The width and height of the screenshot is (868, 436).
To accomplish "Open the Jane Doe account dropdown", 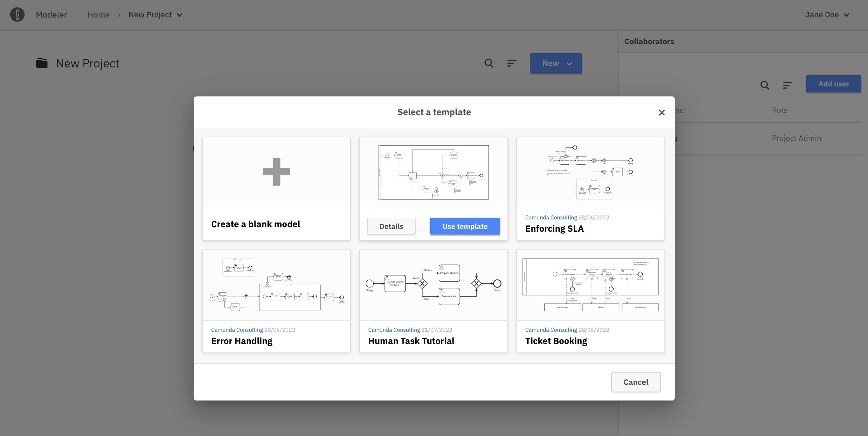I will point(828,15).
